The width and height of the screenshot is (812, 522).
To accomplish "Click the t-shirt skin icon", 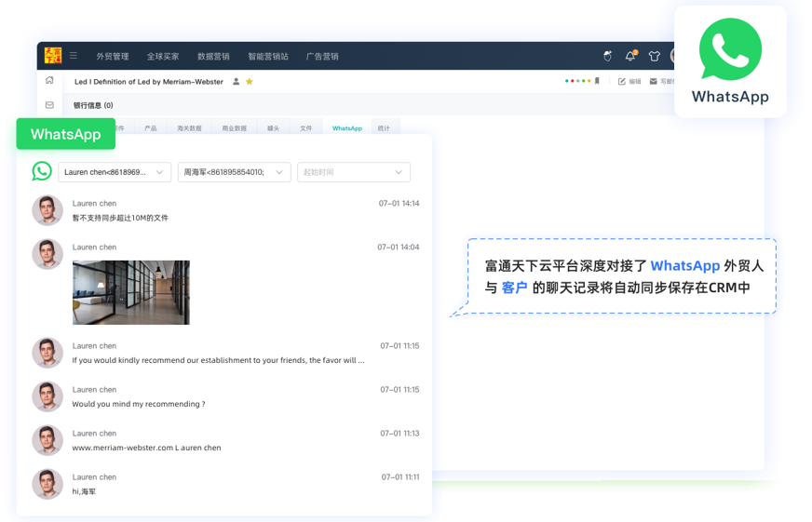I will pyautogui.click(x=654, y=57).
